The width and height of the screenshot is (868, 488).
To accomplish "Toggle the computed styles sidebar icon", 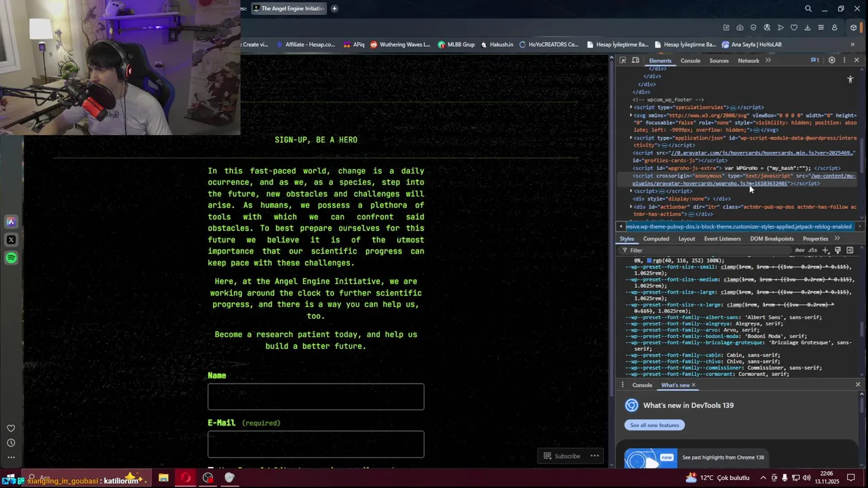I will tap(850, 250).
